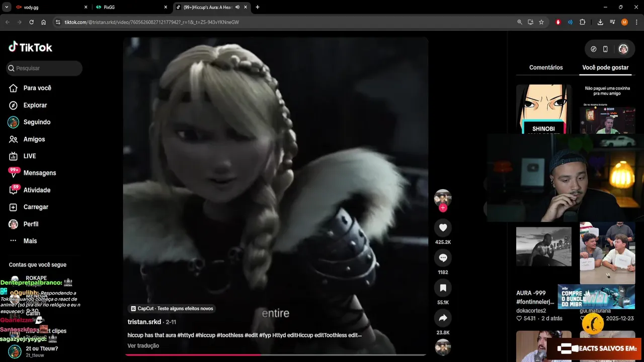This screenshot has height=362, width=644.
Task: Open tristan.srkd profile link
Action: (144, 322)
